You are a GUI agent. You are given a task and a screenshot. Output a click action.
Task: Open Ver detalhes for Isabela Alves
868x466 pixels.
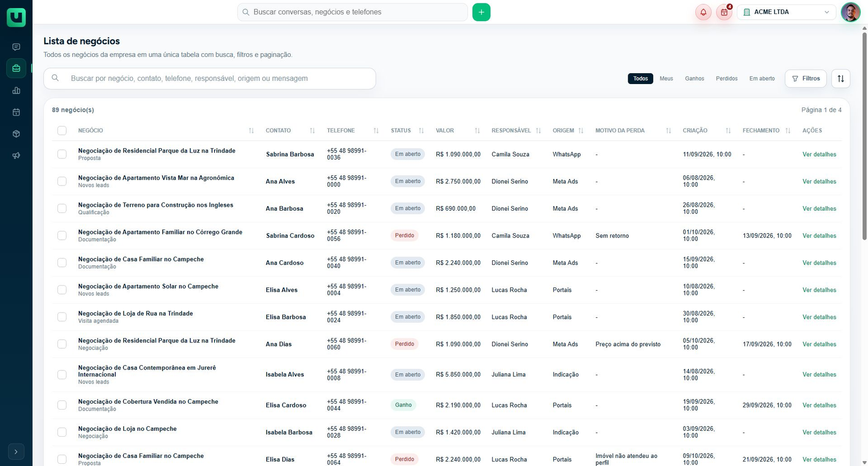click(819, 375)
